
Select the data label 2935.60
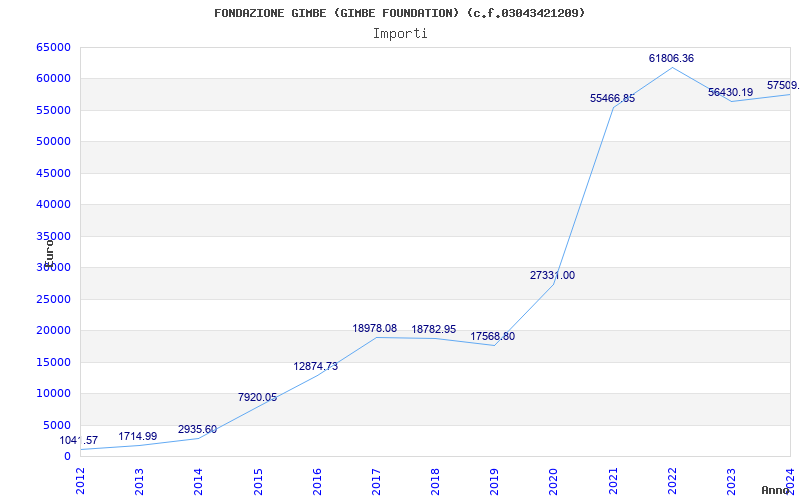click(197, 430)
